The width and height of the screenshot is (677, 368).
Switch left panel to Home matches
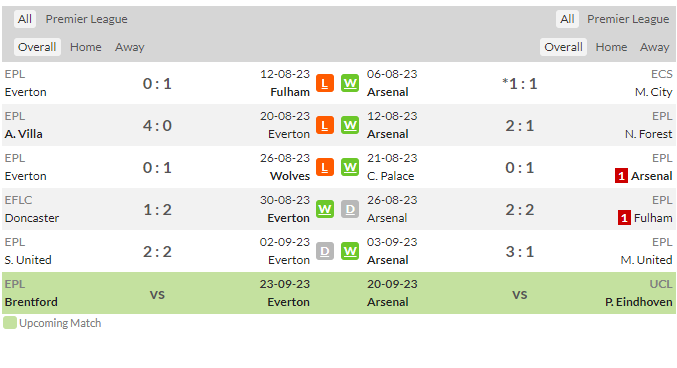[x=85, y=47]
